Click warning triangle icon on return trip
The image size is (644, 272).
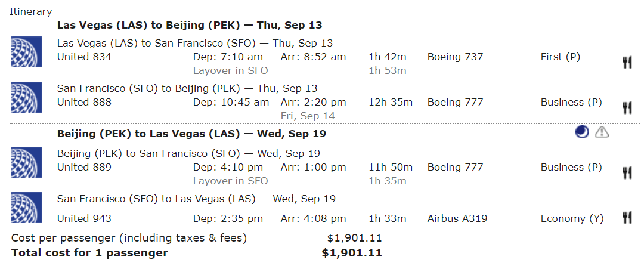tap(602, 132)
